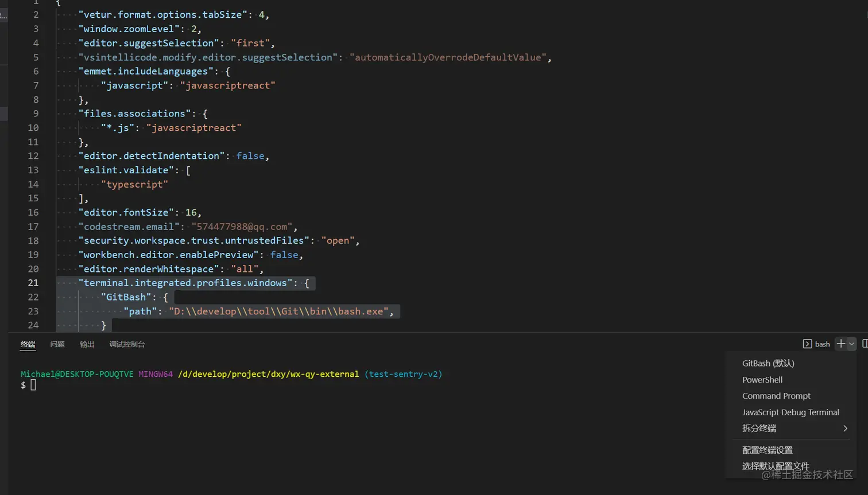Click the 选择默认配置文件 menu option
Screen dimensions: 868x495
point(776,466)
